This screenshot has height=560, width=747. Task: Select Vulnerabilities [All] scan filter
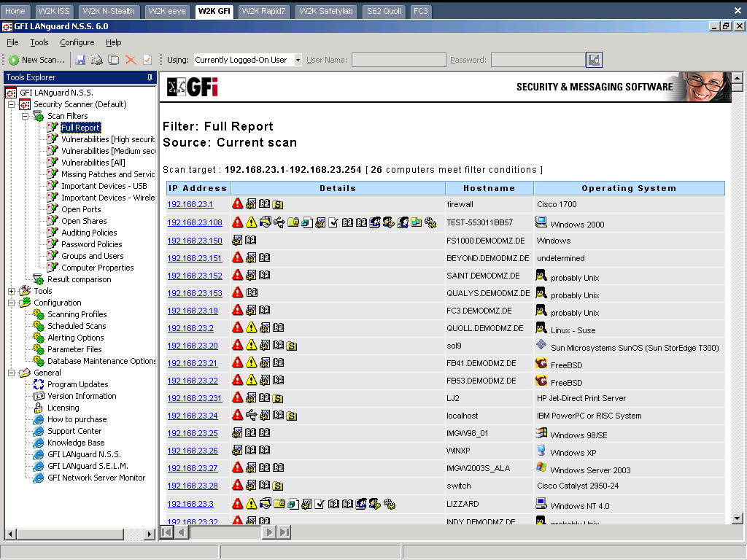(x=93, y=163)
